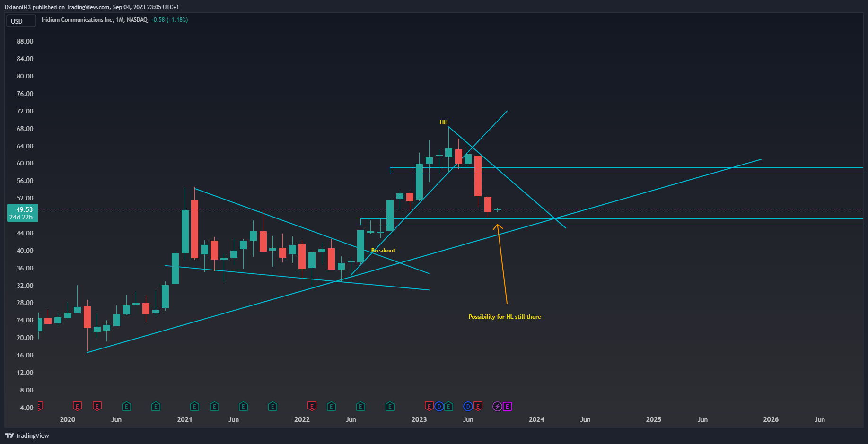Click the 'Possibility for HL still there' note
Screen dimensions: 868x444
tap(505, 317)
